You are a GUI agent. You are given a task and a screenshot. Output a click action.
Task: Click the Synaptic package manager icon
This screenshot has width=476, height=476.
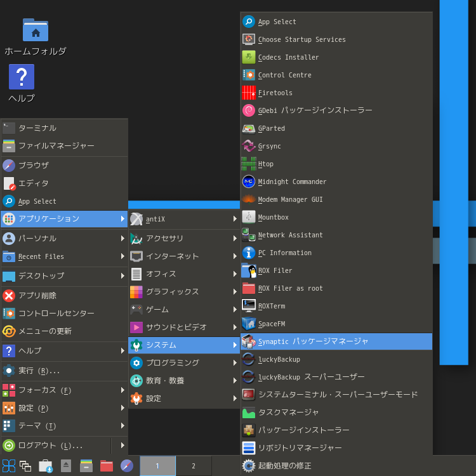pyautogui.click(x=249, y=341)
